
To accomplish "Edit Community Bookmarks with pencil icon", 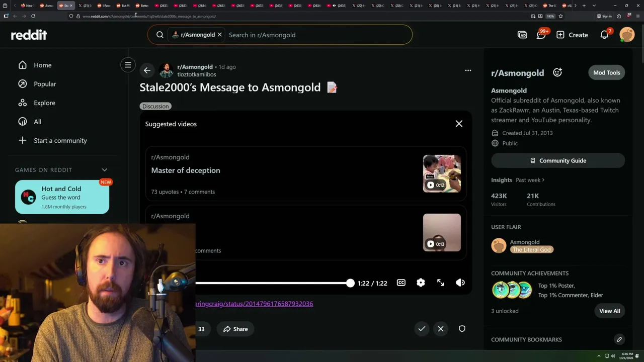I will (619, 339).
